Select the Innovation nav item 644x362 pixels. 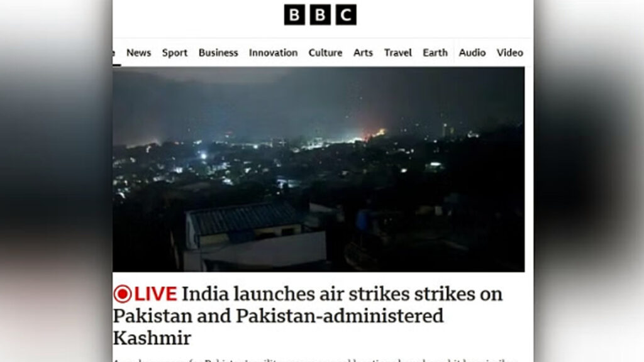(x=273, y=53)
